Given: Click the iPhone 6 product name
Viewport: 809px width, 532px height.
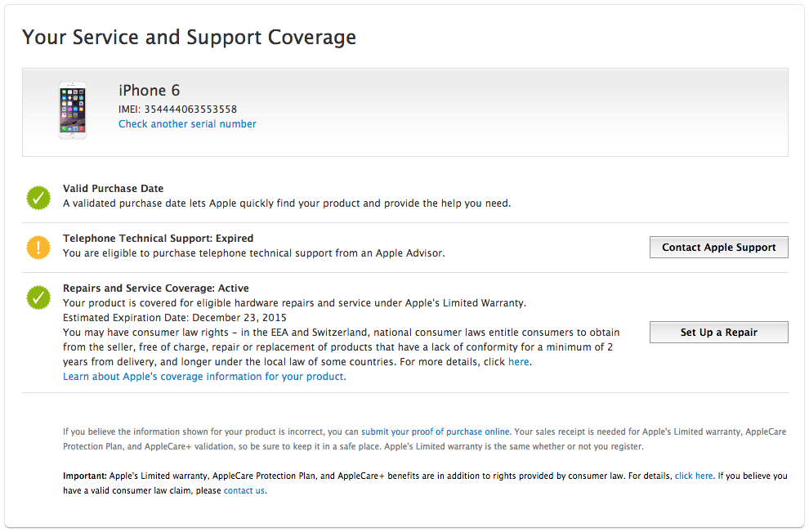Looking at the screenshot, I should (149, 90).
